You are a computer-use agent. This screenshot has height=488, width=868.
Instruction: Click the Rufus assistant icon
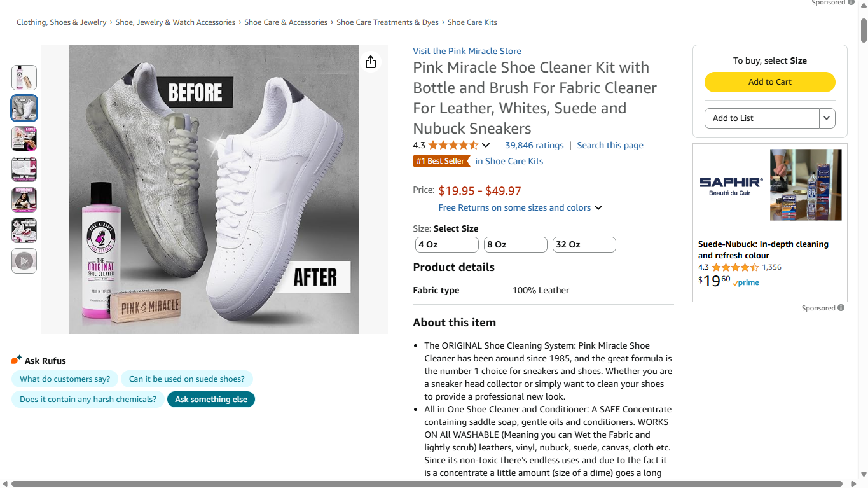coord(17,360)
